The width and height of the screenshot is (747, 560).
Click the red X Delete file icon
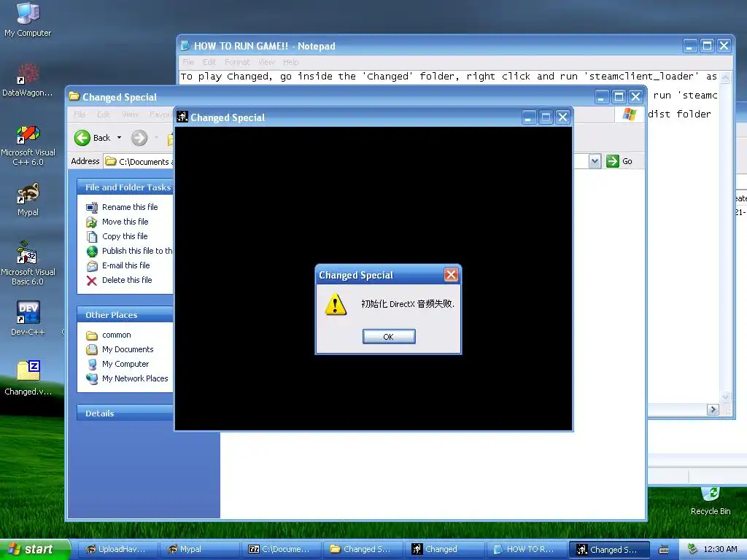tap(92, 281)
